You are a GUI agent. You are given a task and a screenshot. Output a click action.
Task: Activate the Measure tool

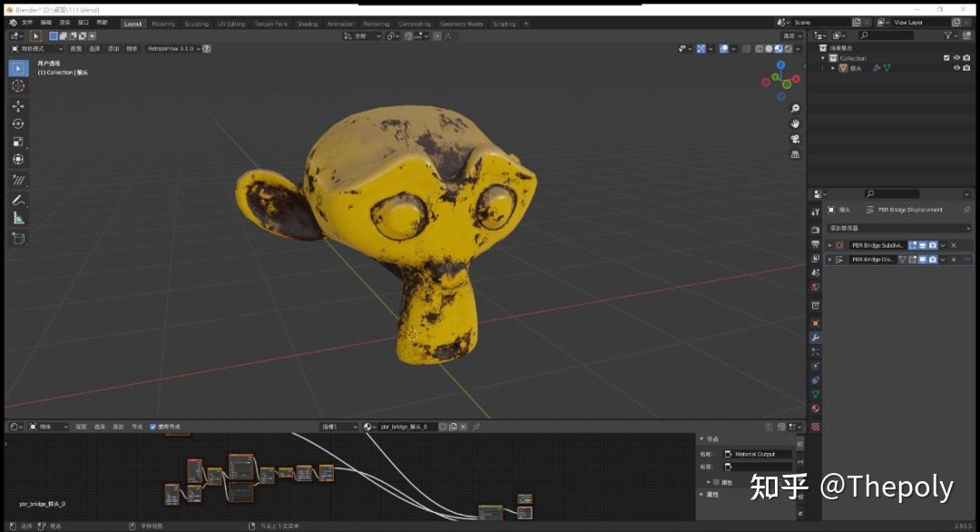(18, 217)
